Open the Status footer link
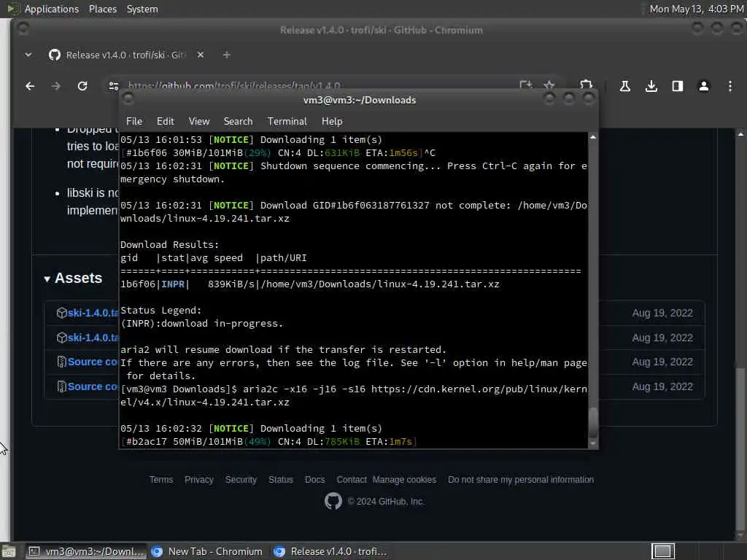The image size is (747, 560). coord(281,480)
